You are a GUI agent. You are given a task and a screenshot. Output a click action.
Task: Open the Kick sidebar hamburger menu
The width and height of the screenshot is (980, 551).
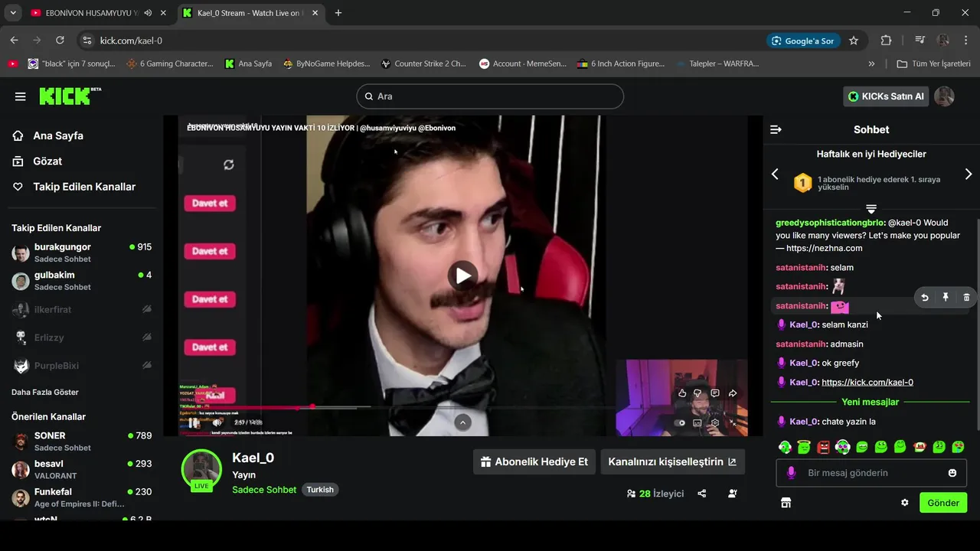pos(21,96)
